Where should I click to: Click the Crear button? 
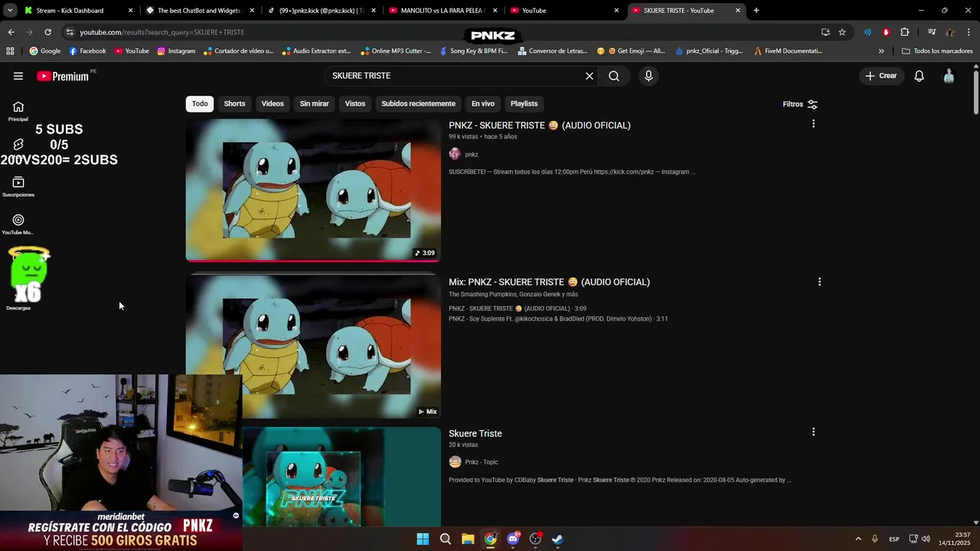click(881, 76)
